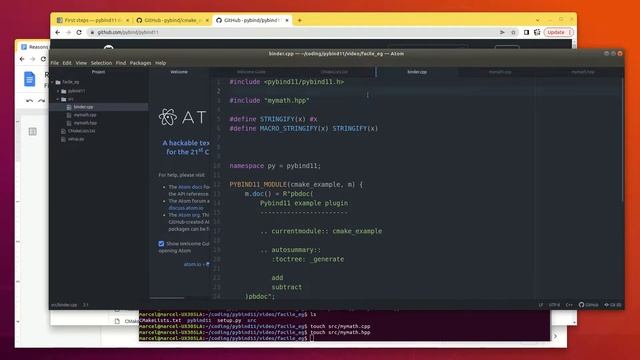640x360 pixels.
Task: Toggle Show Welcome Guide checkbox
Action: coord(161,244)
